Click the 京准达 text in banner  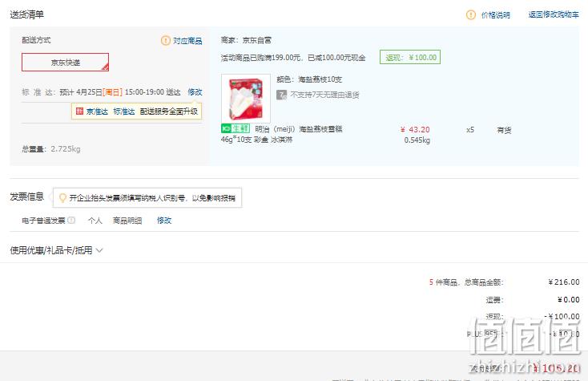click(x=97, y=111)
